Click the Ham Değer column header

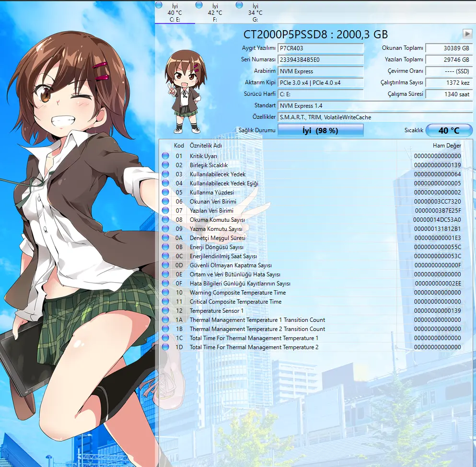[x=447, y=146]
